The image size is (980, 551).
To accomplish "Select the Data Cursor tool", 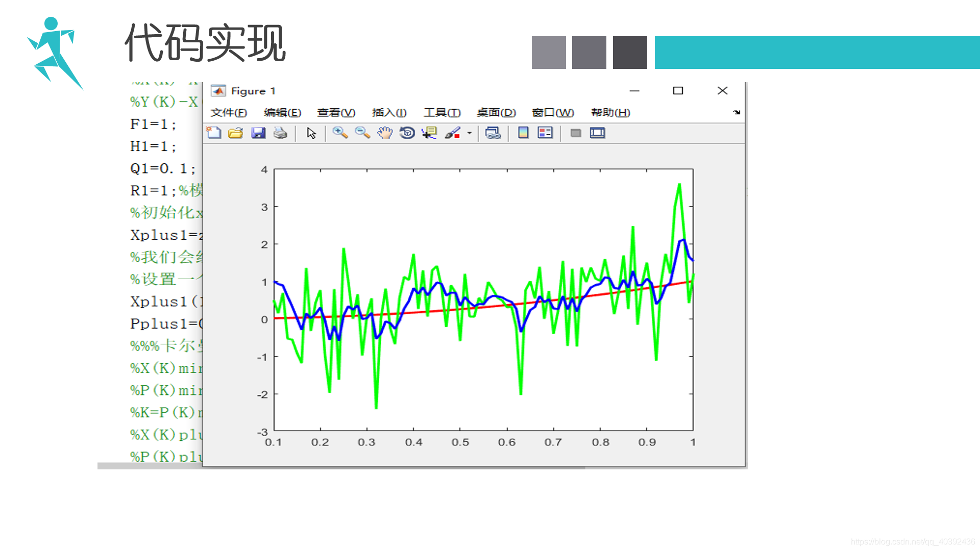I will [429, 133].
